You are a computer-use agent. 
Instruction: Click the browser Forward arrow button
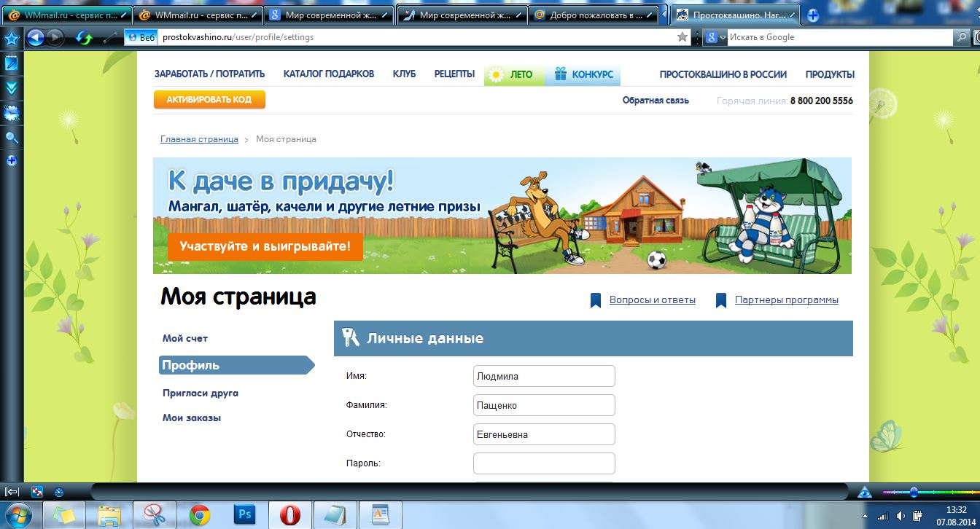pos(55,37)
